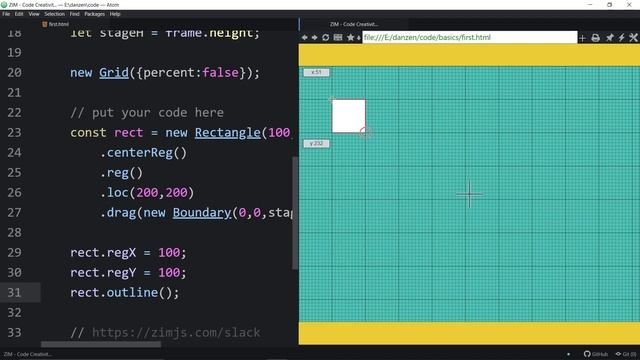Click the Rectangle class name on line 23
Screen dimensions: 640x360
(227, 133)
